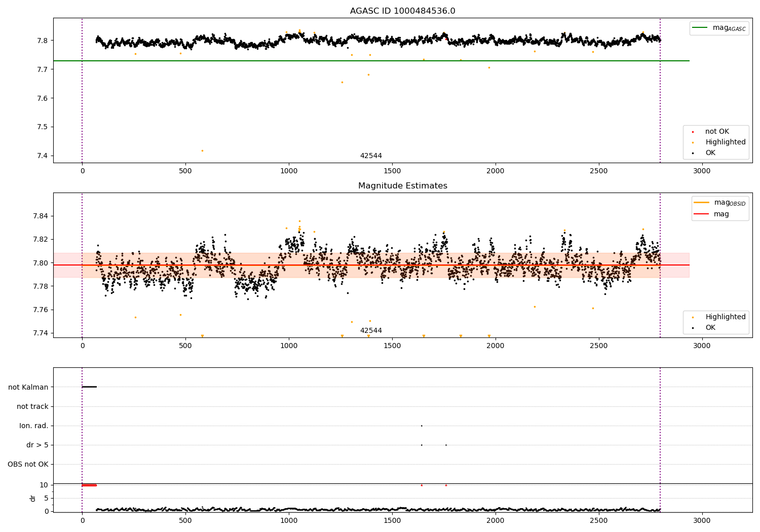Screen dimensions: 760x532
Task: Click the 7.84 y-axis tick label
Action: coord(40,216)
